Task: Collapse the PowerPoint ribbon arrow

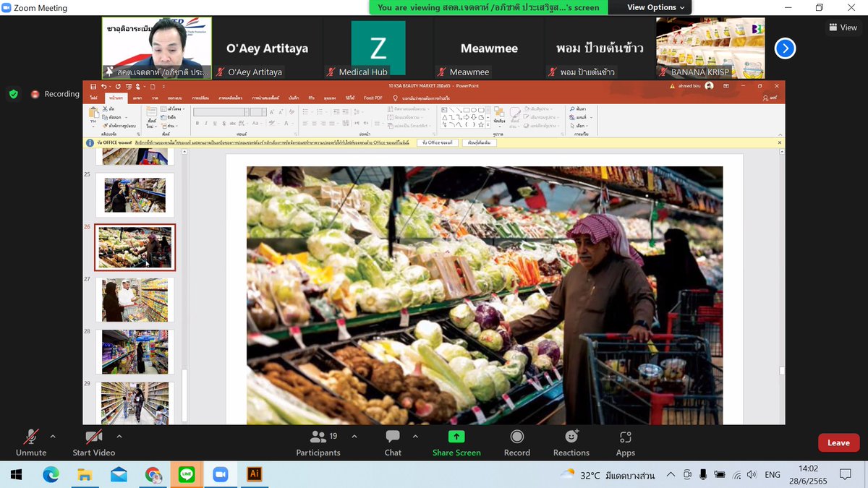Action: (780, 134)
